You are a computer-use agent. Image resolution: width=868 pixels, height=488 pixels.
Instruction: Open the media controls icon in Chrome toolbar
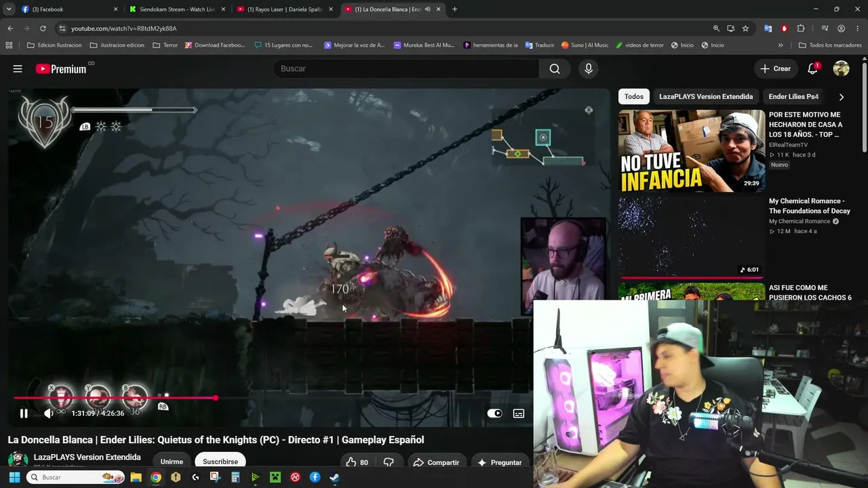pyautogui.click(x=825, y=28)
